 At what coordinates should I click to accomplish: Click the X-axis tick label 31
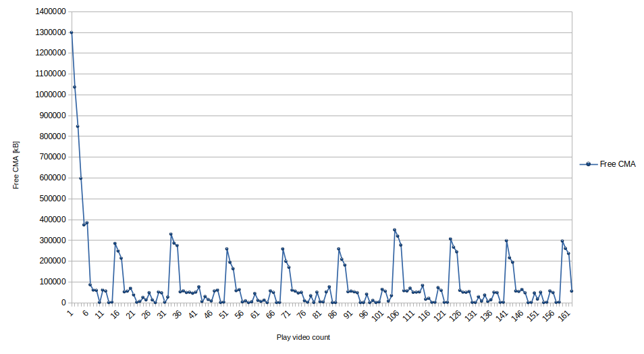tap(162, 315)
